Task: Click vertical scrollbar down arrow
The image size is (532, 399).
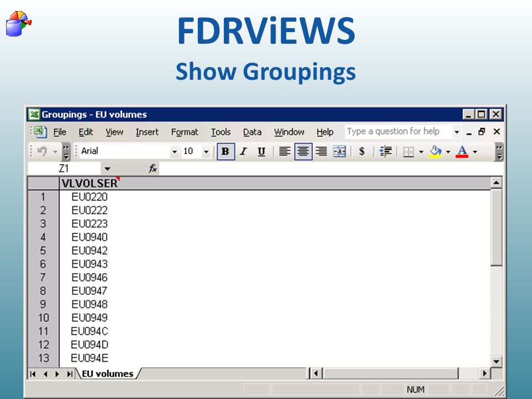Action: 496,361
